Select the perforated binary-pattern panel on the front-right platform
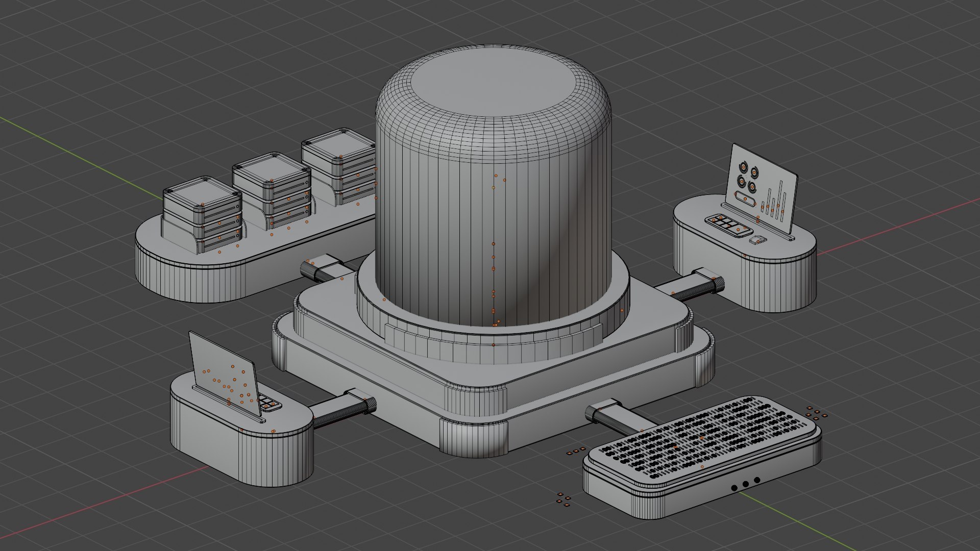 [x=702, y=440]
